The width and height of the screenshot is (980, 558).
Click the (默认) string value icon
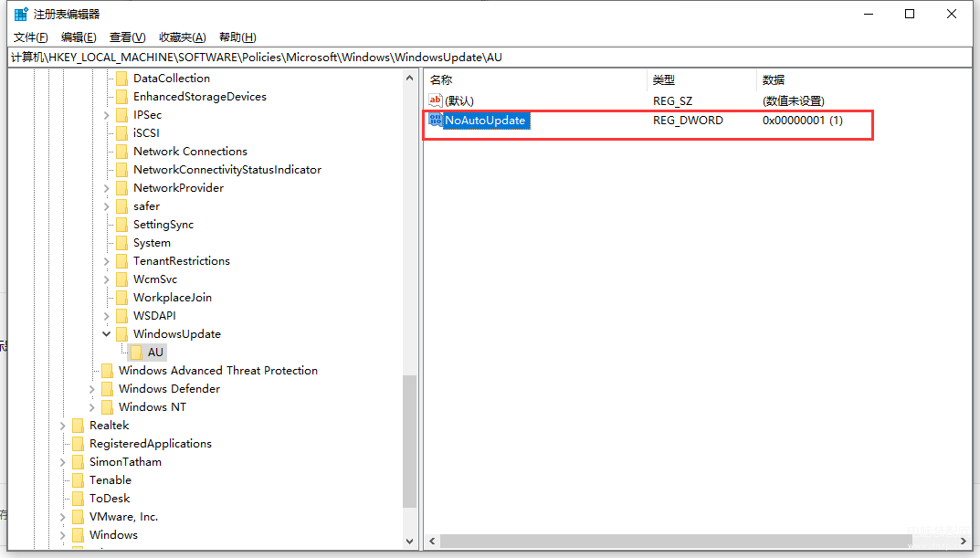click(x=436, y=100)
